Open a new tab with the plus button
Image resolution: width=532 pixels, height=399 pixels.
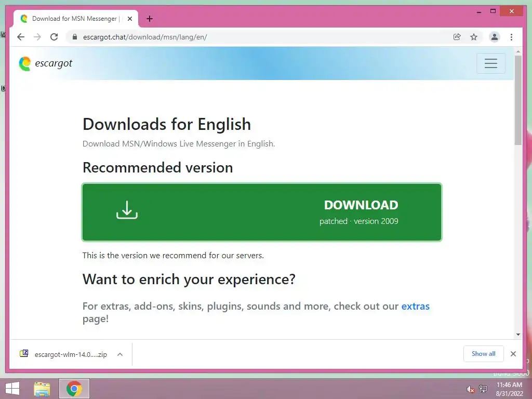coord(150,19)
